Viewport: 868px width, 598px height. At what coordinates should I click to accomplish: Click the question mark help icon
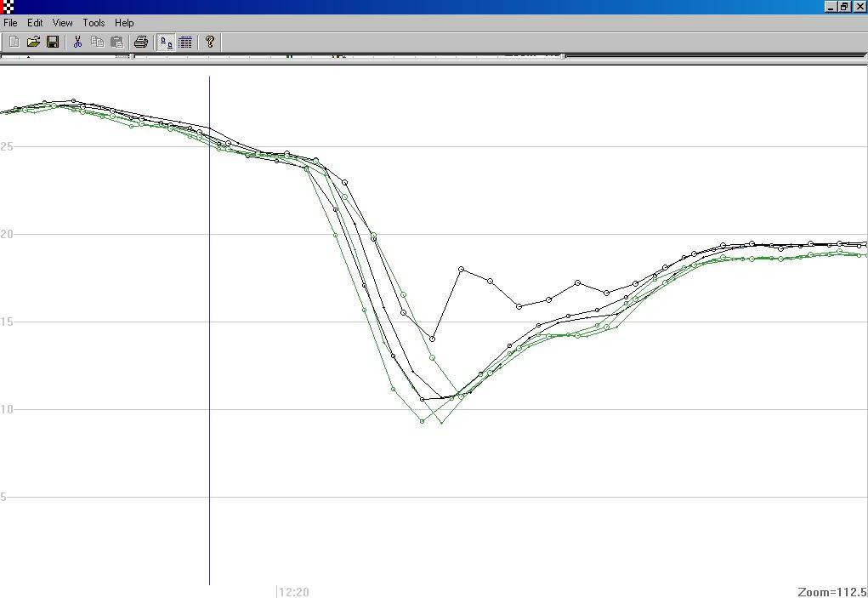210,42
